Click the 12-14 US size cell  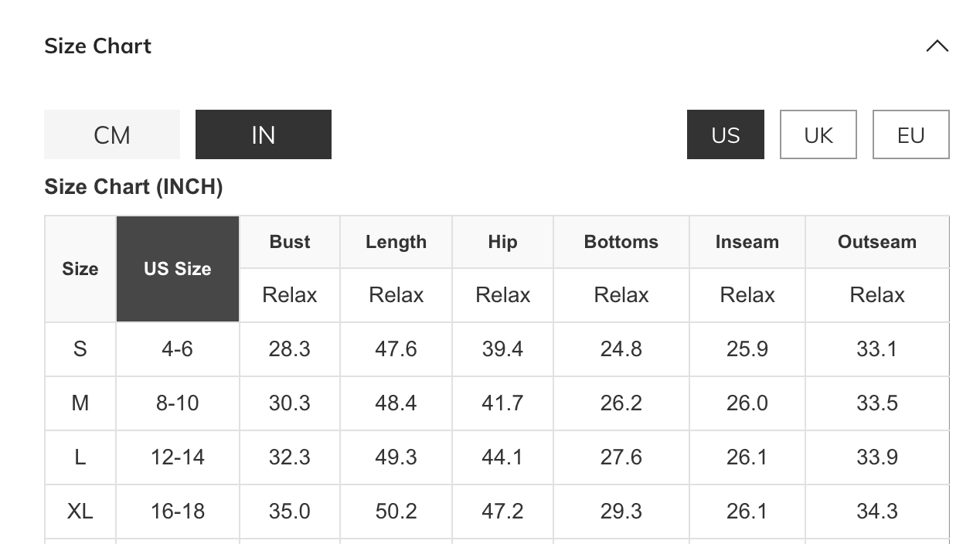pos(178,457)
